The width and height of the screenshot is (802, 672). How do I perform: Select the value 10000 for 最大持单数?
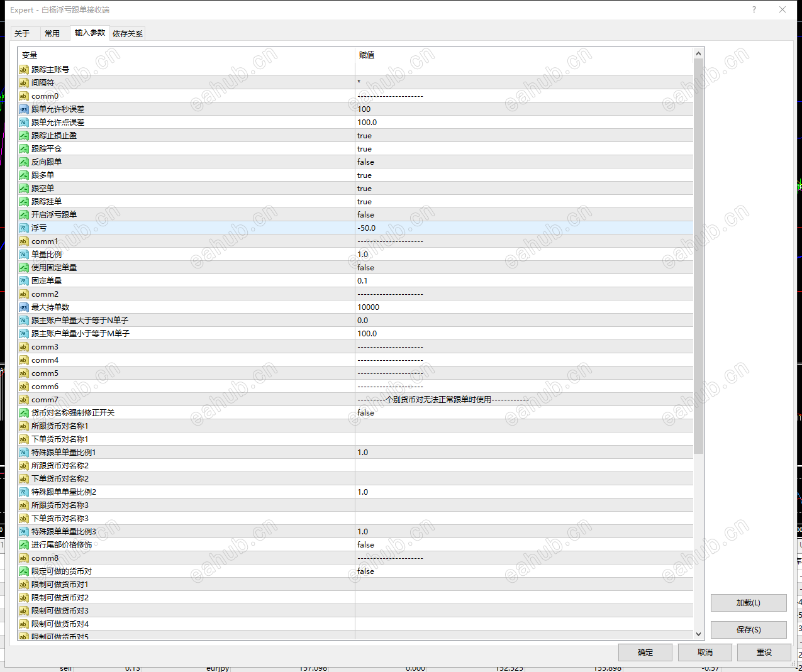click(x=369, y=307)
